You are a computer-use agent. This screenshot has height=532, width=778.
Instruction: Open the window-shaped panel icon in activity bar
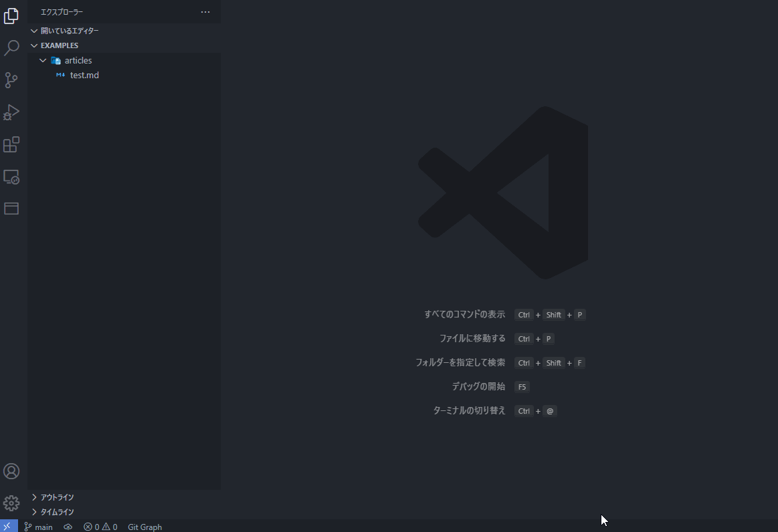11,209
